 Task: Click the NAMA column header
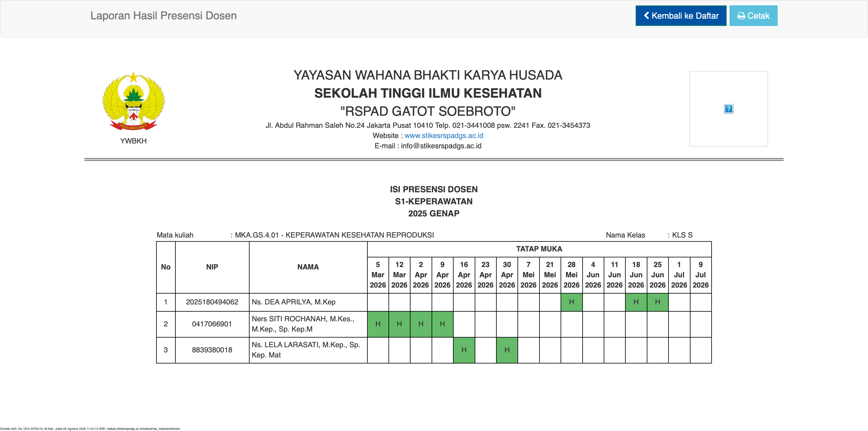tap(308, 267)
